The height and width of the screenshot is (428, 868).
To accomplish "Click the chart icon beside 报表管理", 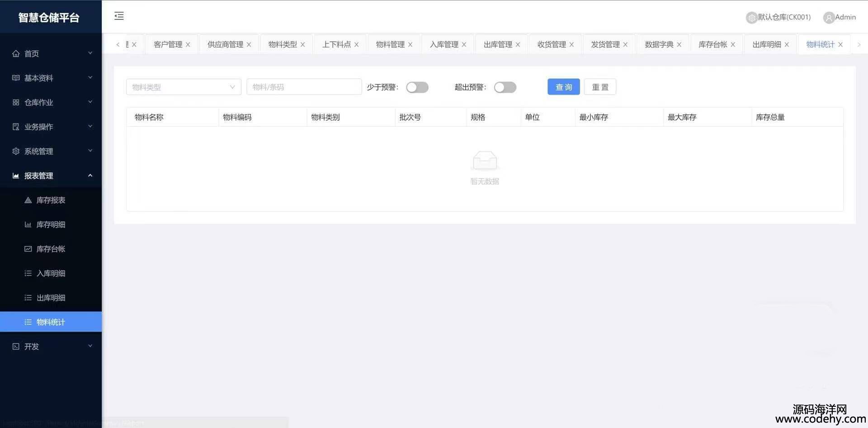I will pyautogui.click(x=16, y=176).
